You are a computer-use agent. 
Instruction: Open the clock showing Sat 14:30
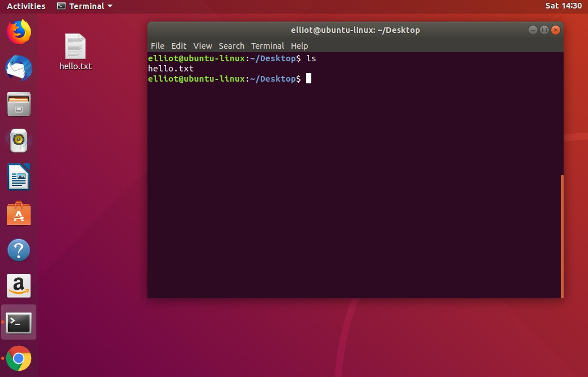(x=563, y=6)
